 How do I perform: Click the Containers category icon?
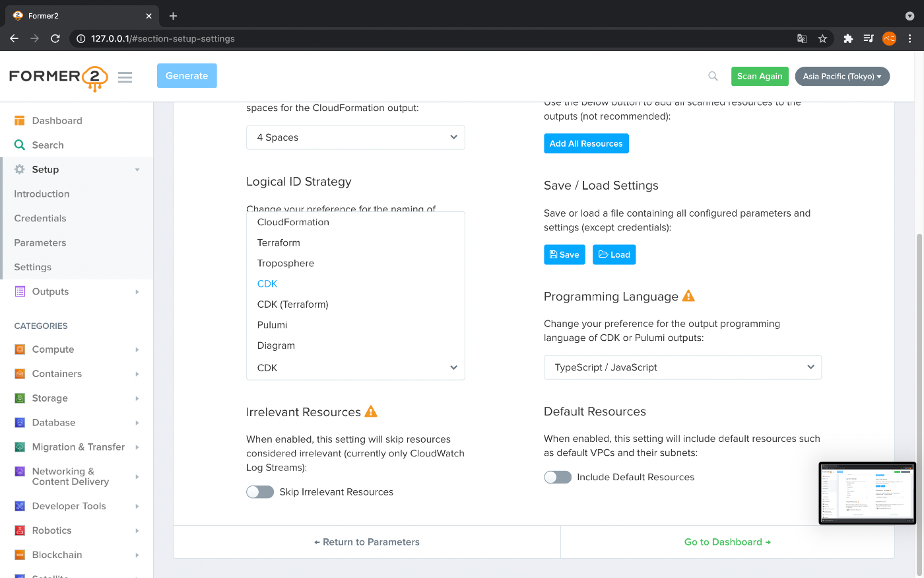(x=20, y=374)
